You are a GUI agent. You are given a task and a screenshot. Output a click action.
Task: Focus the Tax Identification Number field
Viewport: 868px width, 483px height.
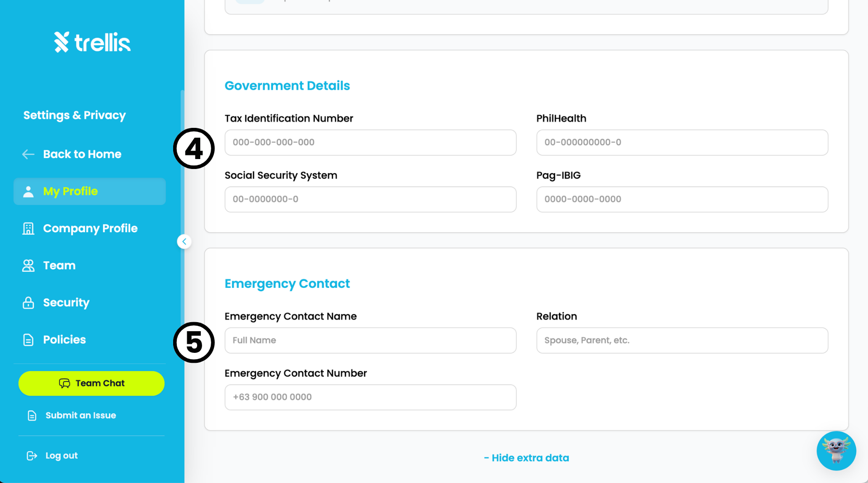[370, 142]
